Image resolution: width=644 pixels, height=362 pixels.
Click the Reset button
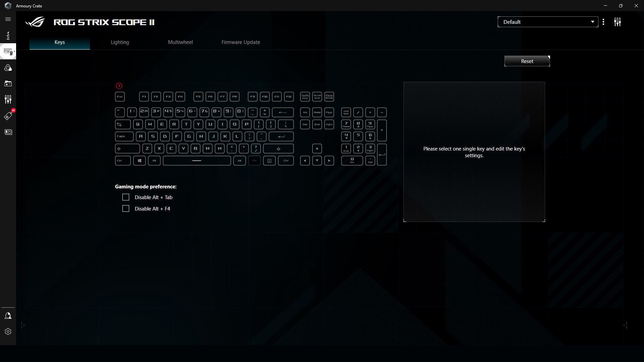(527, 61)
